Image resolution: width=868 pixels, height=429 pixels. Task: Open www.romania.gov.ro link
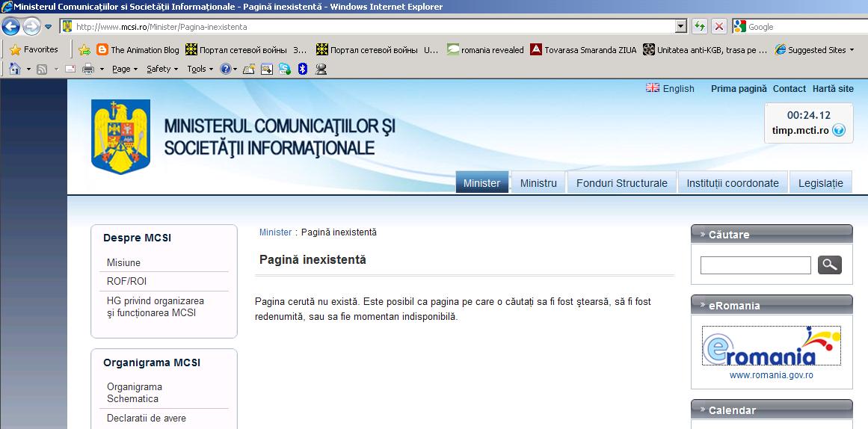point(772,375)
